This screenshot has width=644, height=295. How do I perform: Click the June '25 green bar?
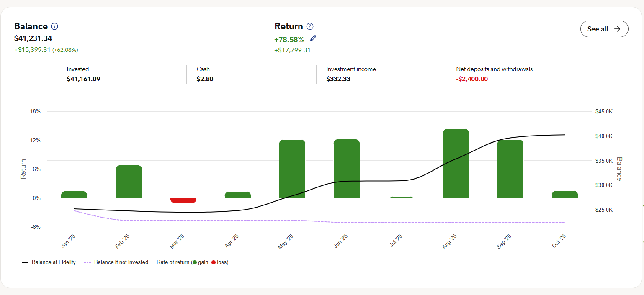point(347,169)
